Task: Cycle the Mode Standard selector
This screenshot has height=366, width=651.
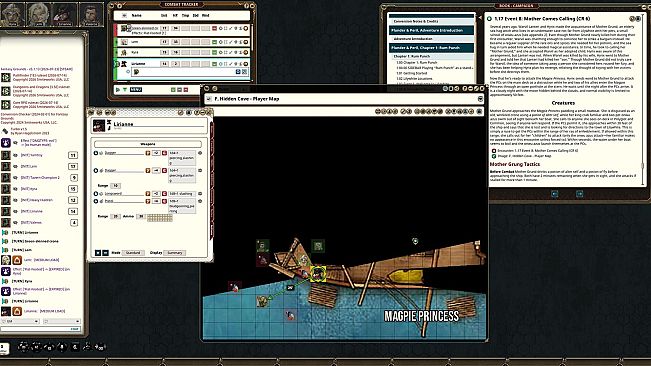Action: [133, 253]
